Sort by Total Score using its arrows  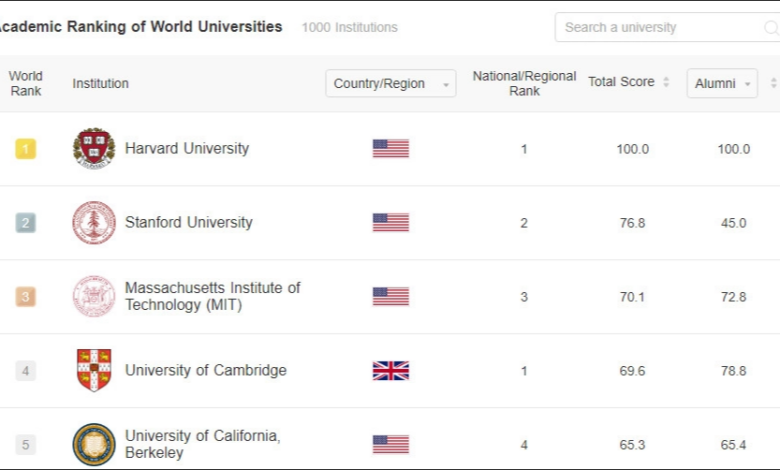tap(666, 82)
